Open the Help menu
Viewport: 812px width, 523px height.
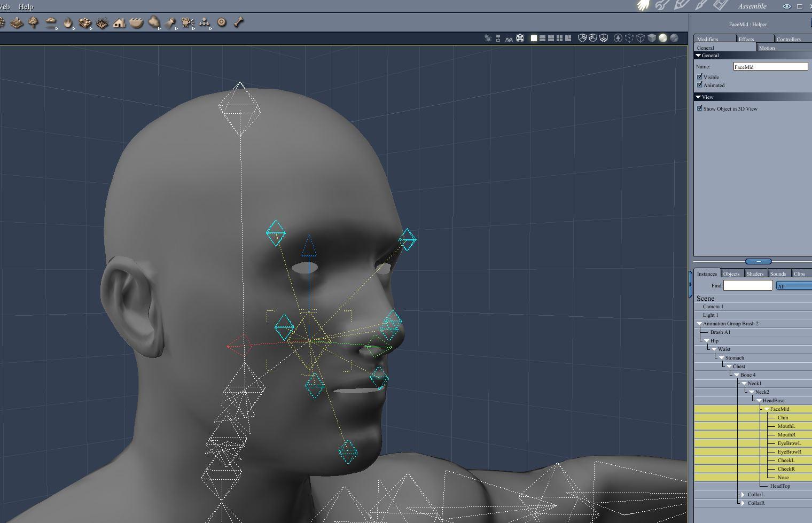tap(26, 6)
